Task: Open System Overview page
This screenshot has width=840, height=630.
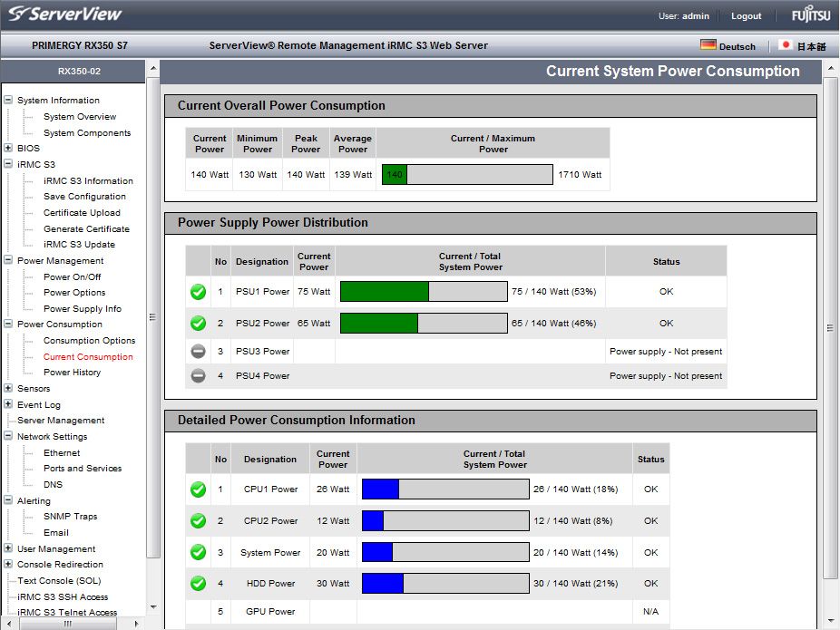Action: (x=80, y=117)
